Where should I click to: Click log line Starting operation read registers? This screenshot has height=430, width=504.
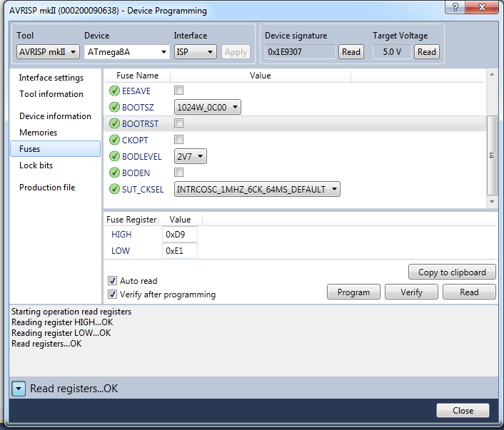(71, 312)
